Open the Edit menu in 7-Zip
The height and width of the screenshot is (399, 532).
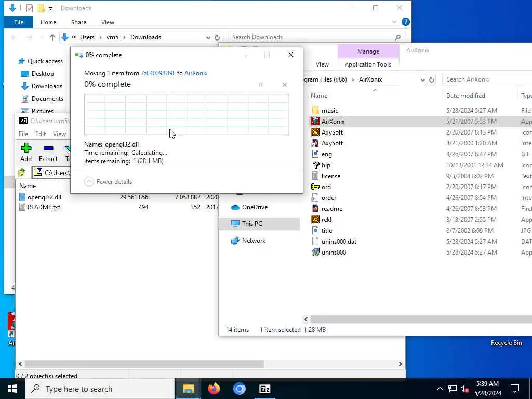[x=41, y=134]
